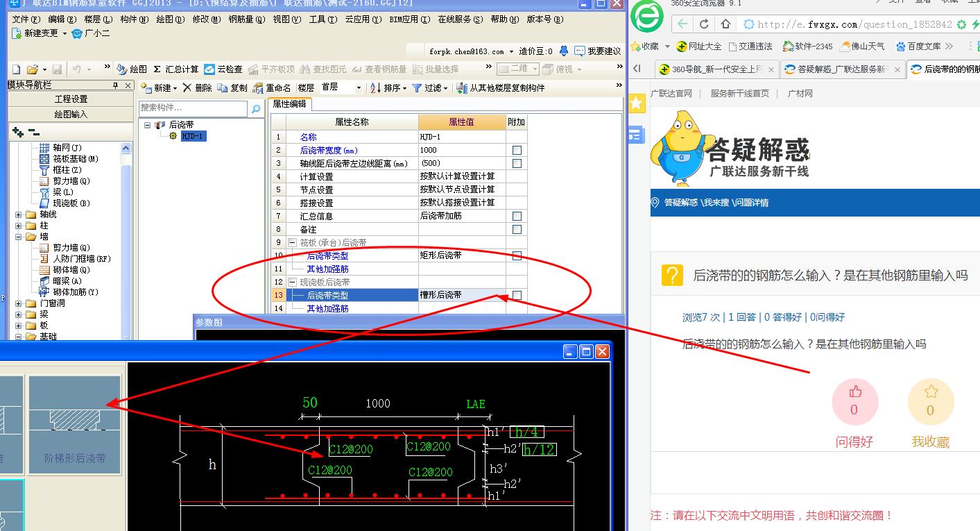Viewport: 980px width, 531px height.
Task: Collapse the 墙 folder in navigation tree
Action: tap(19, 237)
